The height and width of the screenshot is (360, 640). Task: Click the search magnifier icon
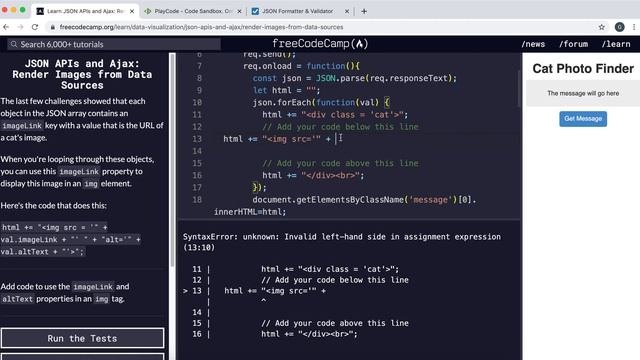14,44
